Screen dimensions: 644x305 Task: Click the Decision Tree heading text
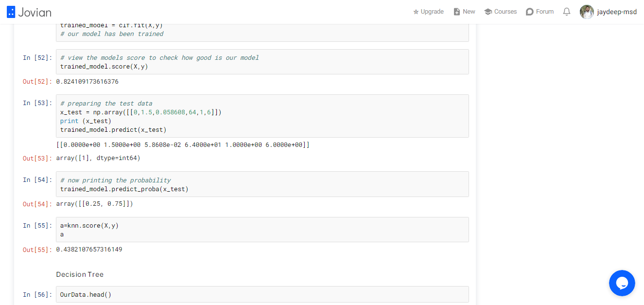pos(80,274)
